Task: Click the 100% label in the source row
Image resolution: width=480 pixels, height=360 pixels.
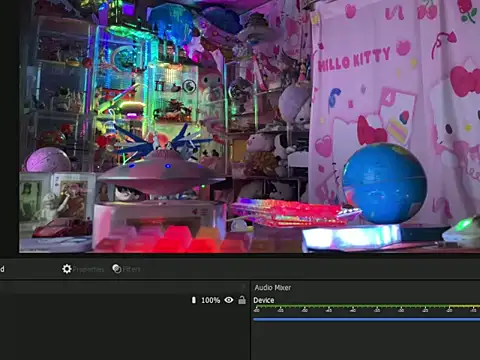Action: coord(211,300)
